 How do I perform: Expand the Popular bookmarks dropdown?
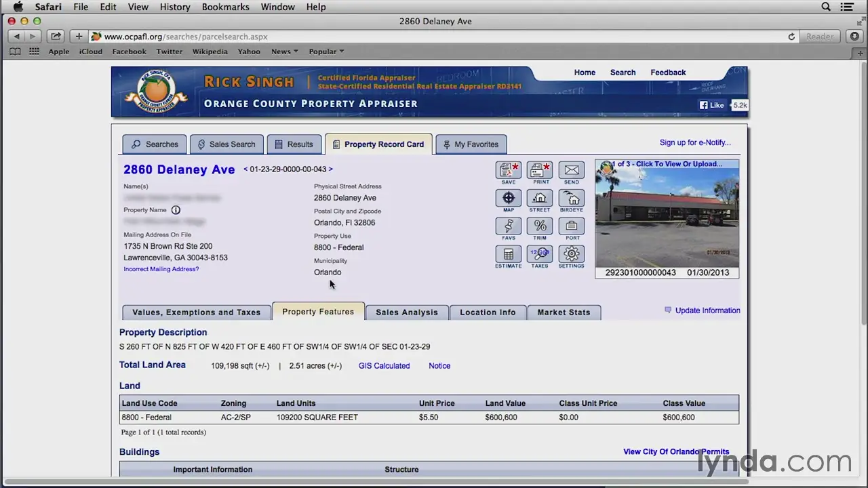[x=326, y=52]
